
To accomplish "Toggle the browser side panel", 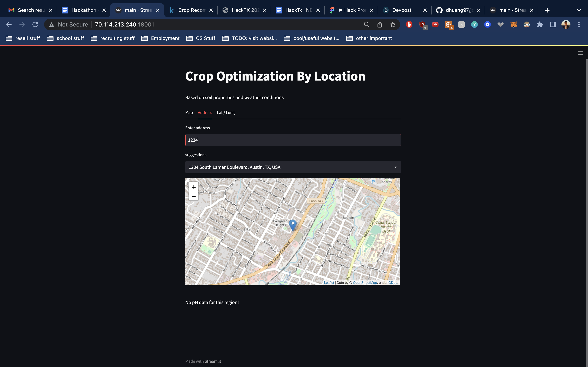I will 553,24.
